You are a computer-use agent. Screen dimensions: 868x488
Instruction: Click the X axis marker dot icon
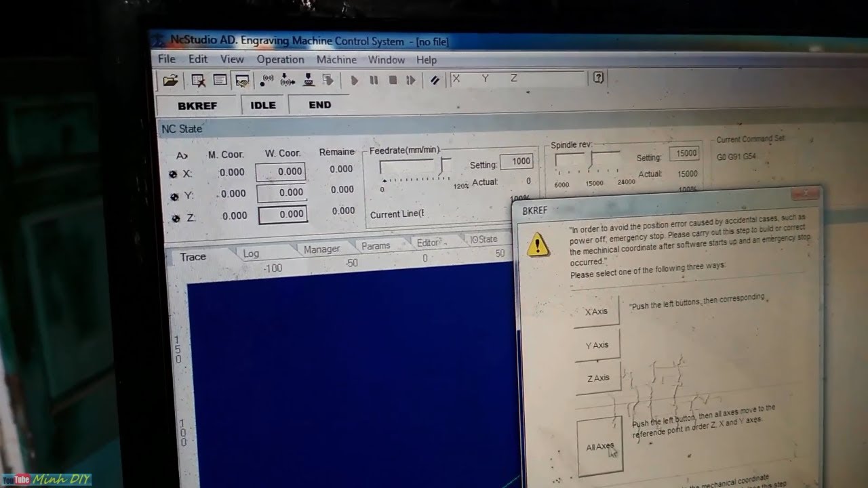[173, 174]
